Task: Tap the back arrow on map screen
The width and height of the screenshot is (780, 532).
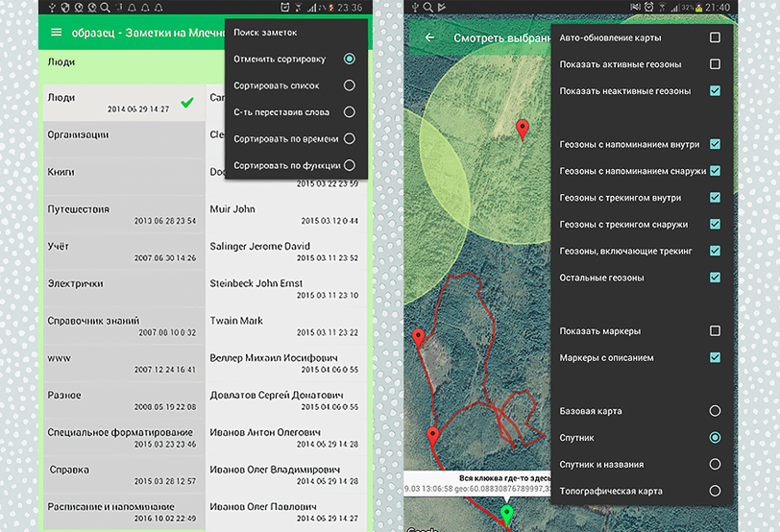Action: tap(429, 37)
